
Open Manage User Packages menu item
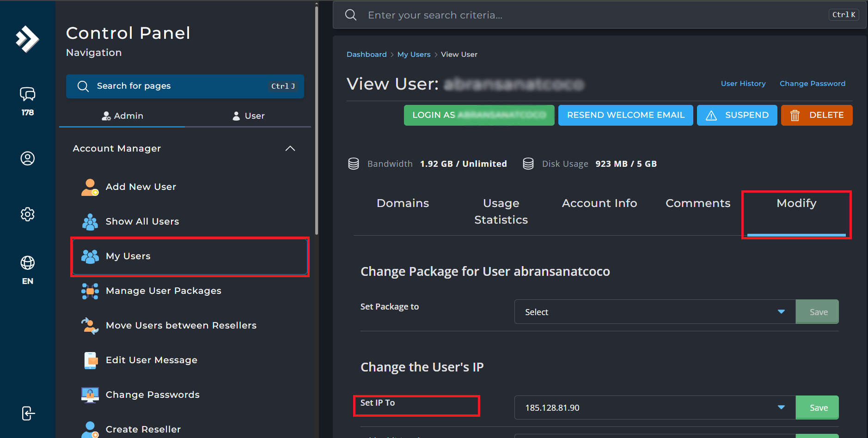189,291
